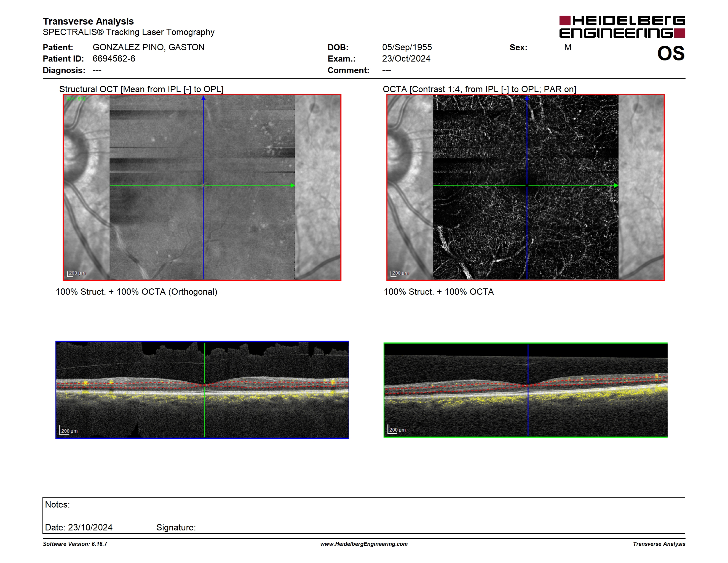Click the OCTA [Contrast 1:4] caption
Screen dimensions: 728x563
tap(479, 89)
